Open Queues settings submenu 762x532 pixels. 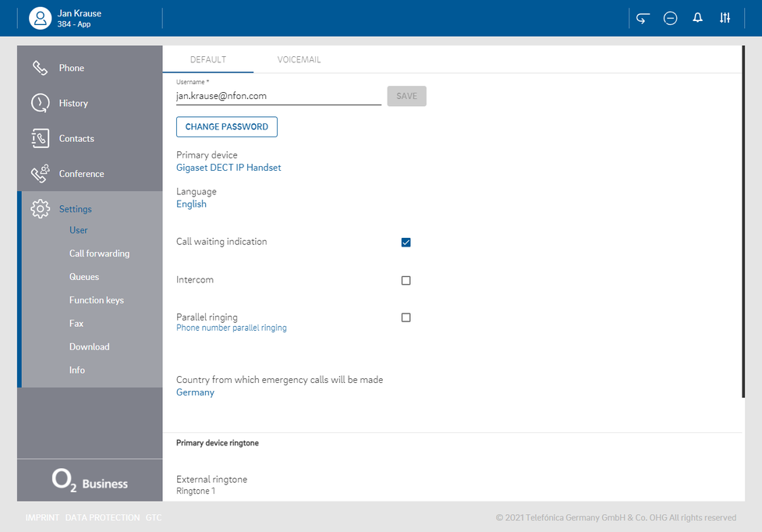pos(84,277)
